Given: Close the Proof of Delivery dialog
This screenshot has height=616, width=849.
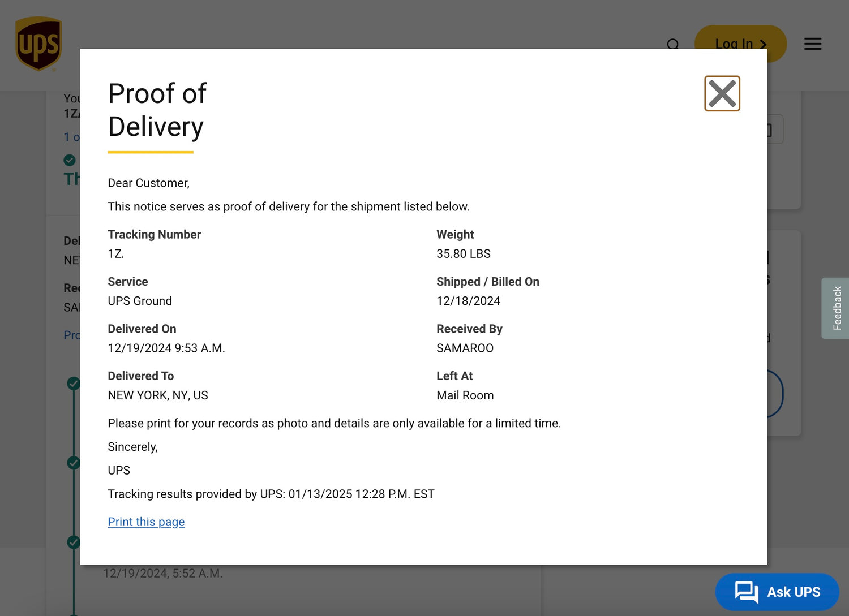Looking at the screenshot, I should (722, 94).
